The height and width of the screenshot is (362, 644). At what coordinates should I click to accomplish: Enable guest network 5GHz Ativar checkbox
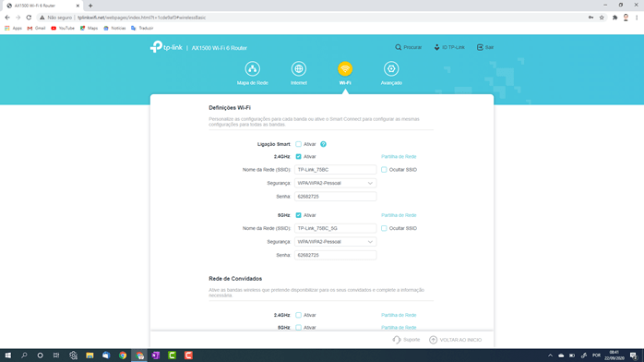coord(299,328)
